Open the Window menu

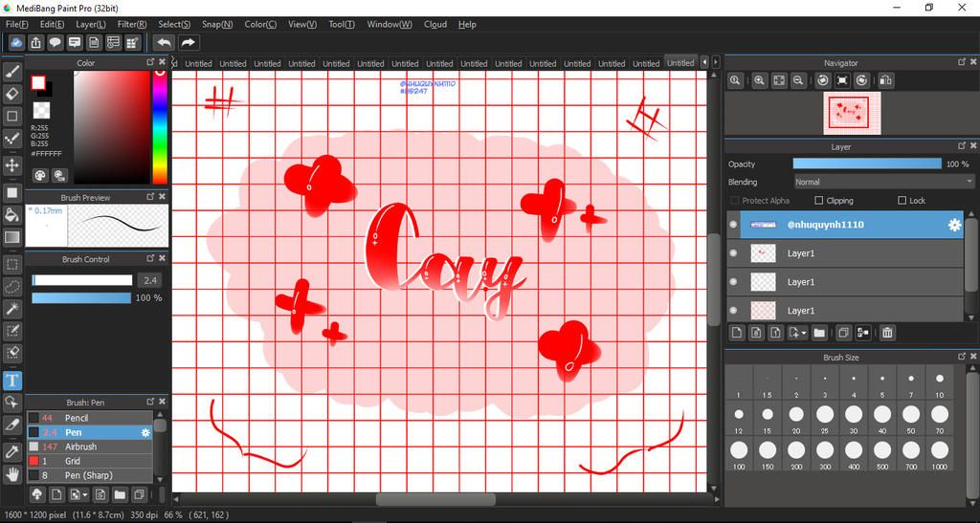[x=389, y=24]
